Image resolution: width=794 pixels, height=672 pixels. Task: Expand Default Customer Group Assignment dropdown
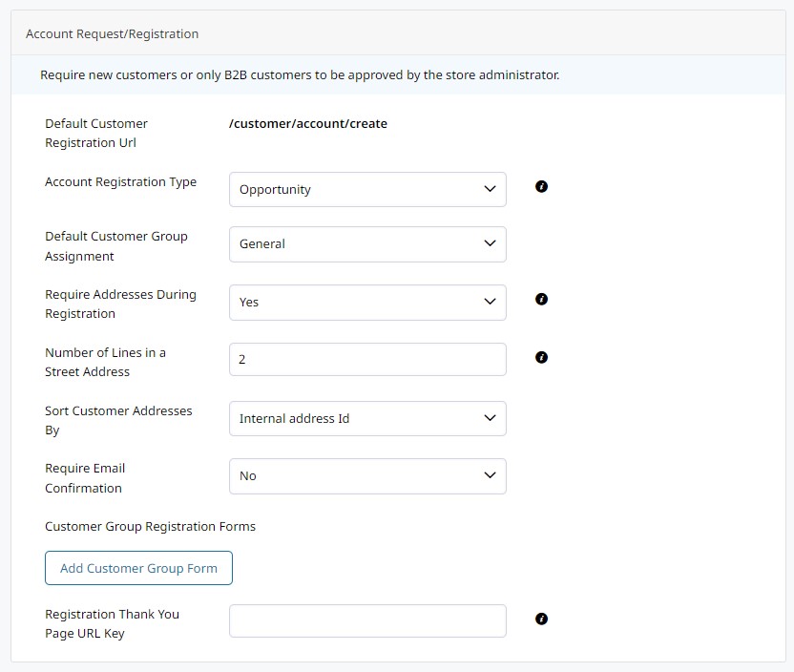pyautogui.click(x=367, y=244)
